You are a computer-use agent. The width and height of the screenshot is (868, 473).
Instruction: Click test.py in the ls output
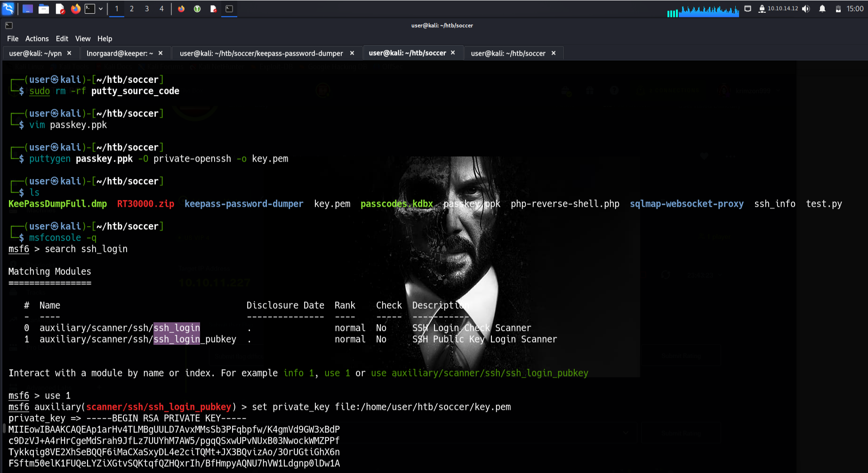pyautogui.click(x=824, y=204)
